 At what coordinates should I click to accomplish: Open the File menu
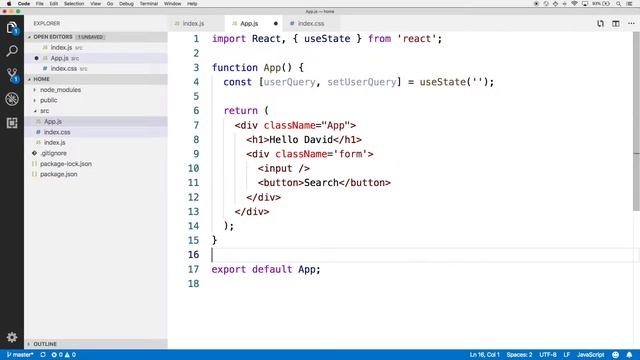coord(40,4)
